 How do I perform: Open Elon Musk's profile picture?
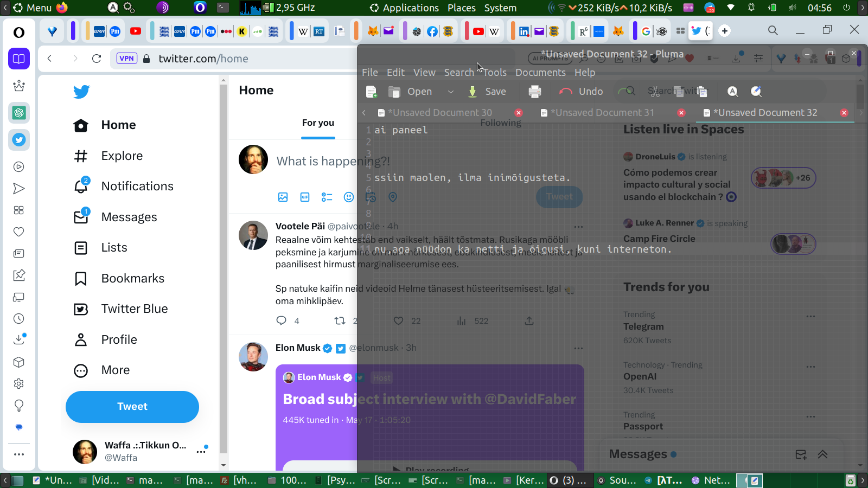tap(253, 357)
